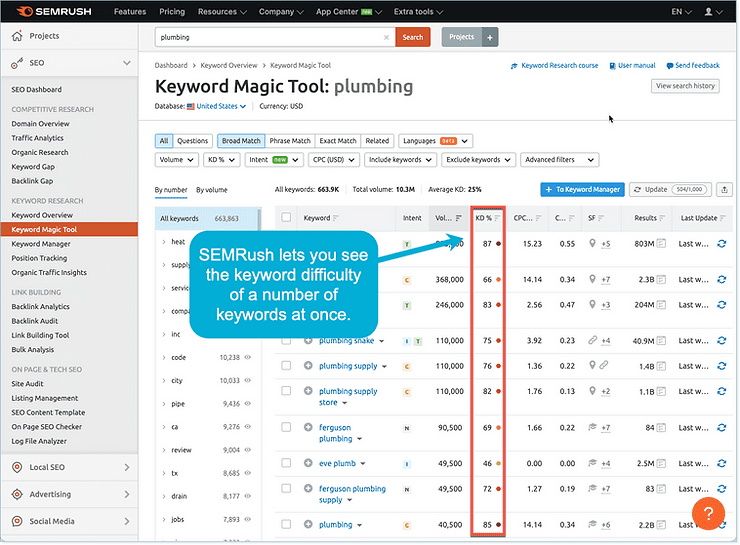Sort by the Results column icon
This screenshot has height=545, width=740.
(662, 218)
